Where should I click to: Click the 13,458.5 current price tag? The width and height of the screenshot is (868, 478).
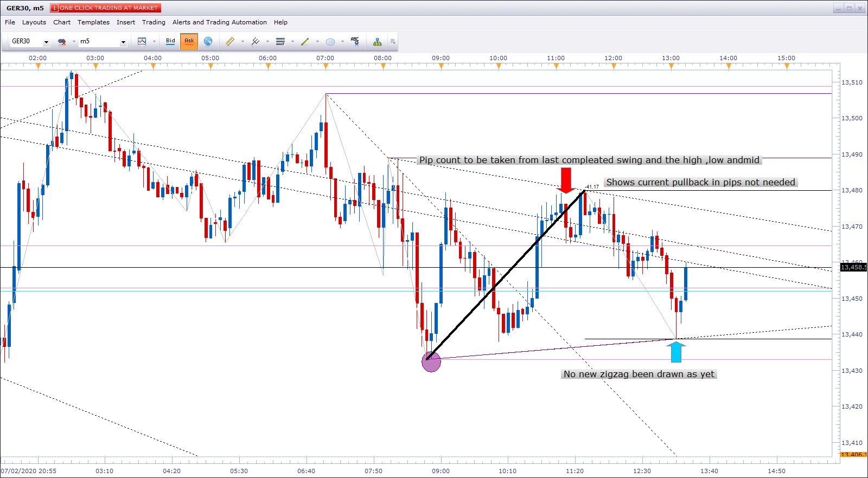pos(853,267)
